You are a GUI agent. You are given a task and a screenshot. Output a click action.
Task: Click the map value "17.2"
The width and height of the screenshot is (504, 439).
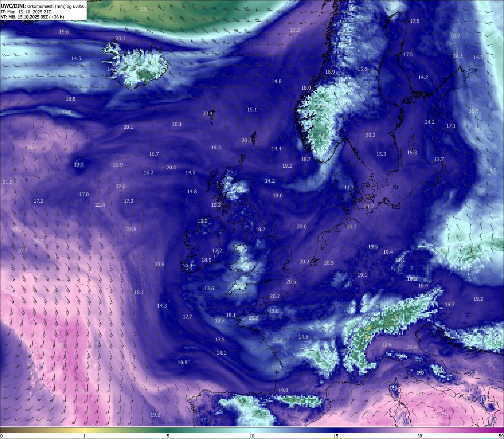tap(38, 201)
